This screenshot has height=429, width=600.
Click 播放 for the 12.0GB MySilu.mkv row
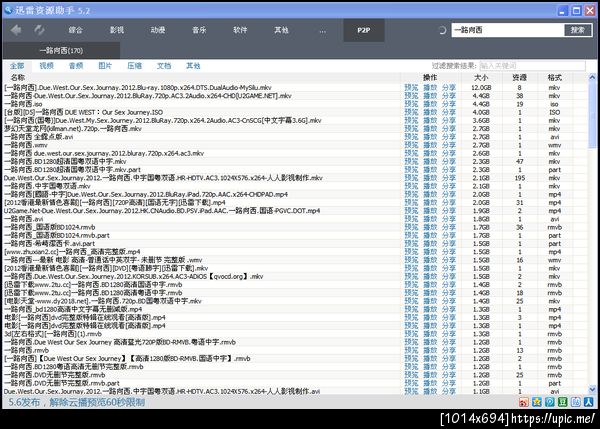[x=430, y=88]
